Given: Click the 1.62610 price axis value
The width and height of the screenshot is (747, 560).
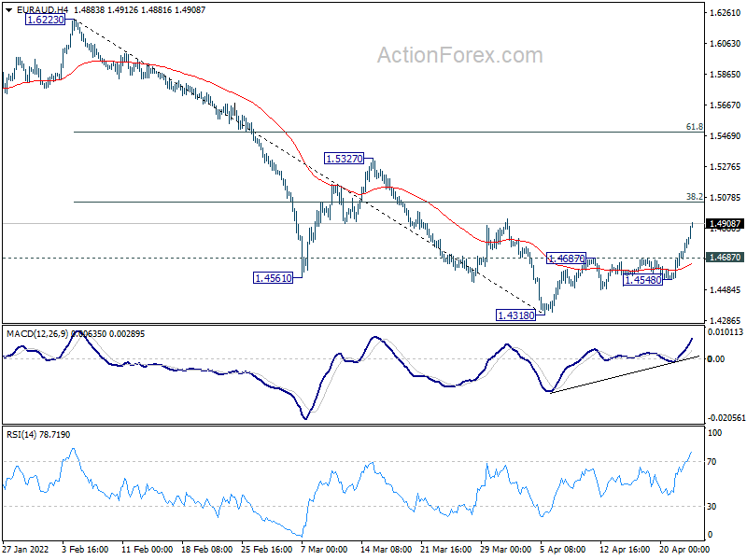Looking at the screenshot, I should coord(726,13).
